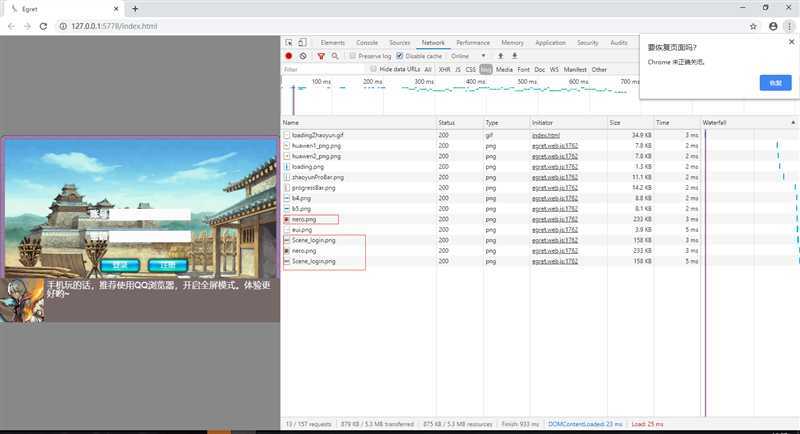Uncheck the Disable cache checkbox
This screenshot has width=800, height=434.
399,56
